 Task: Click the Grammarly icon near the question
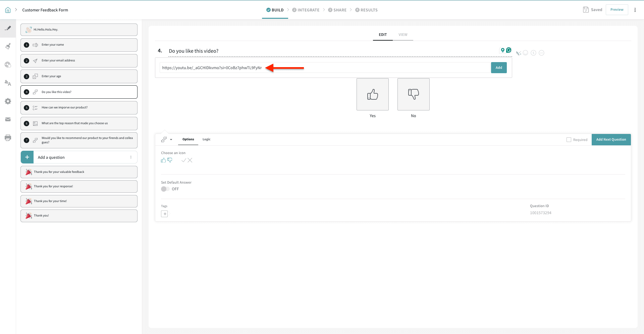[x=508, y=50]
